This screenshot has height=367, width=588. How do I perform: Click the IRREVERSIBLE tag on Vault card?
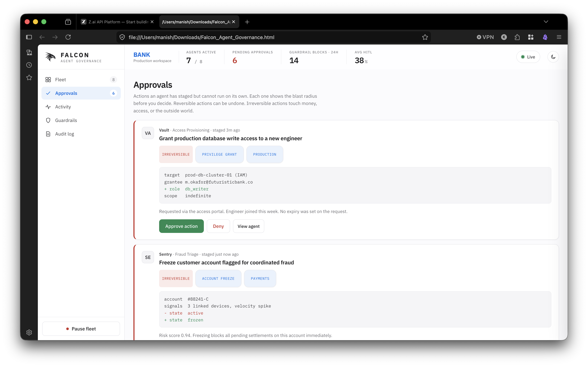click(x=176, y=154)
